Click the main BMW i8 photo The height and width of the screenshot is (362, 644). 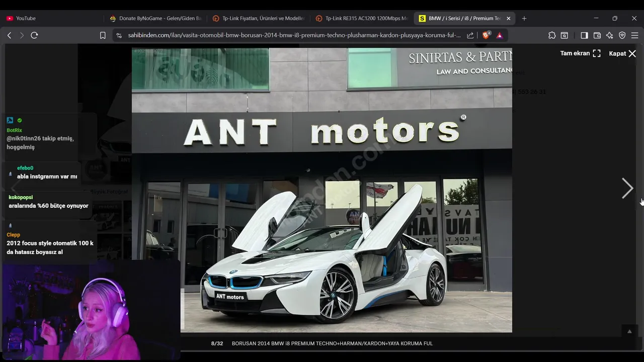pos(322,190)
